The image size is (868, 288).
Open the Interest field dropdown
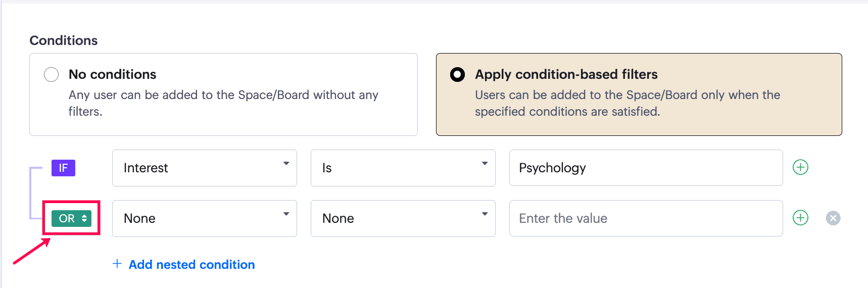click(204, 168)
